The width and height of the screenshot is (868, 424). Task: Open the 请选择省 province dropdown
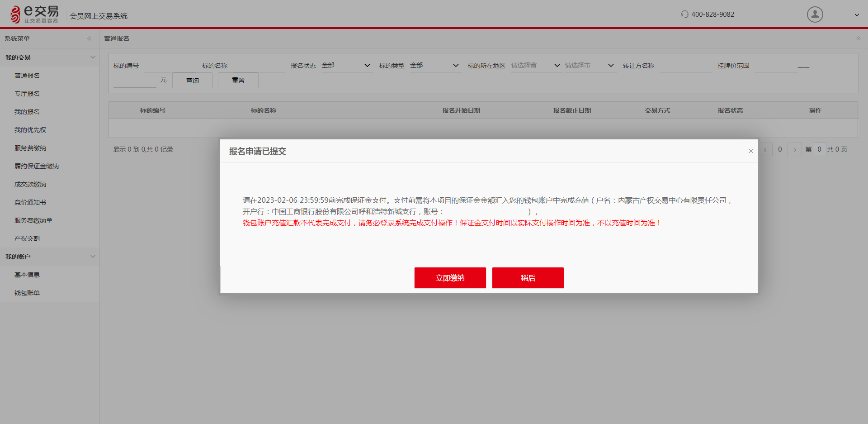[x=537, y=66]
